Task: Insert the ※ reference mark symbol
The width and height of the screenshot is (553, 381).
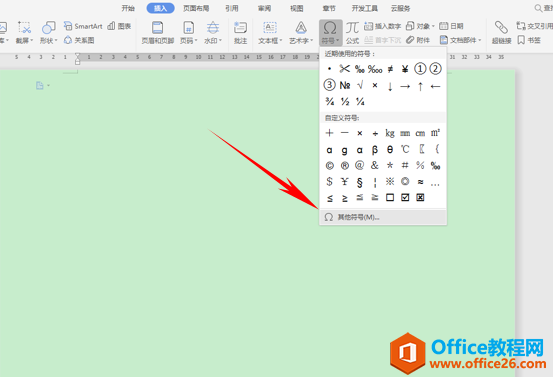Action: [390, 181]
